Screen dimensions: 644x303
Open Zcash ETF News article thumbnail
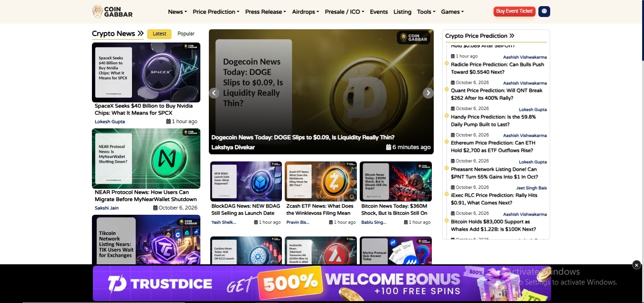coord(321,182)
